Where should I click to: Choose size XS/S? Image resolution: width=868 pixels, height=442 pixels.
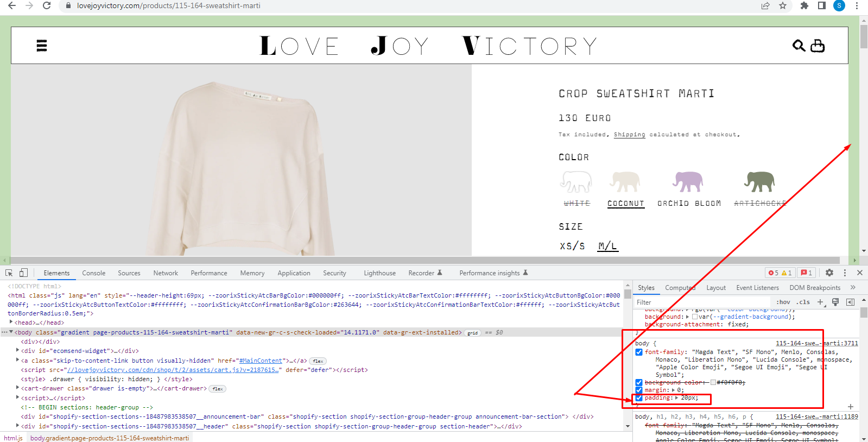point(572,246)
